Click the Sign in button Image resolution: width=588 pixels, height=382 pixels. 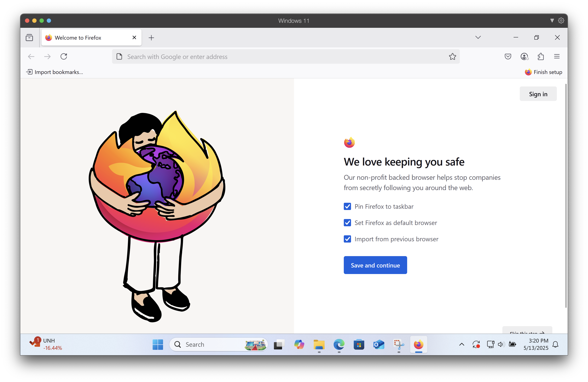pos(538,94)
